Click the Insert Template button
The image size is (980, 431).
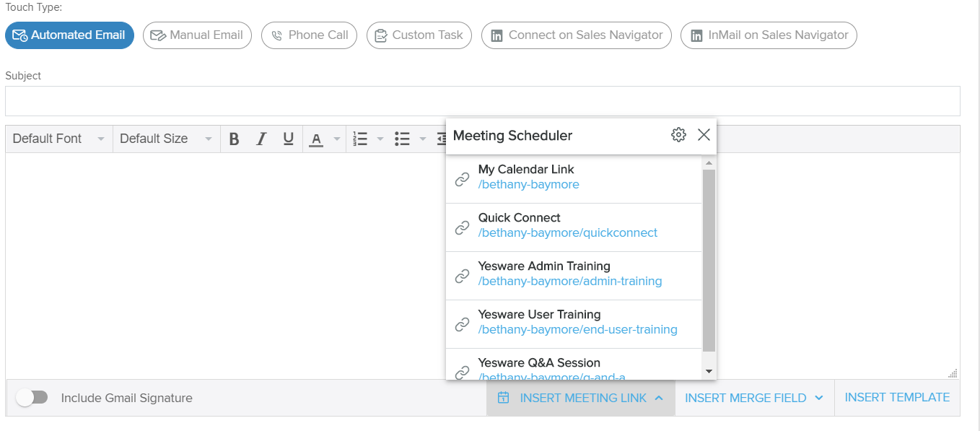897,398
